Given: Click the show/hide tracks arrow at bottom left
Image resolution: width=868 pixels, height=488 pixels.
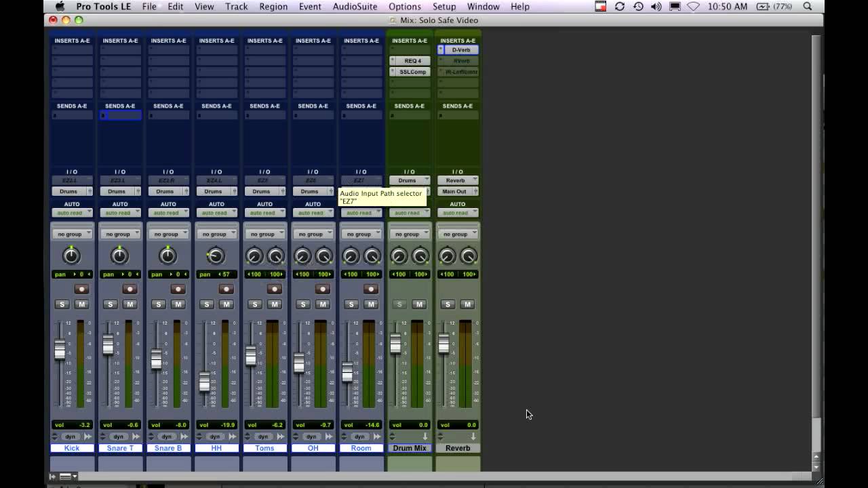Looking at the screenshot, I should point(53,476).
